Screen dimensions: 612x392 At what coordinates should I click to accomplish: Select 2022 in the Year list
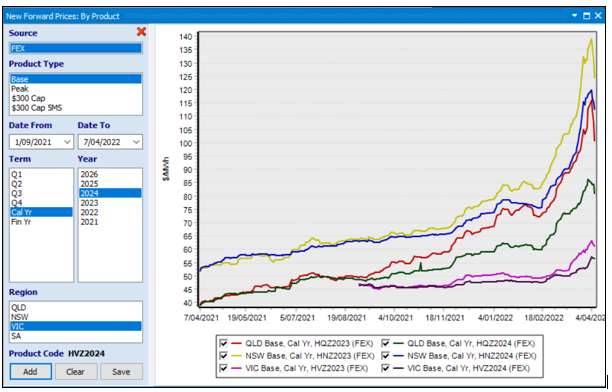click(x=110, y=212)
